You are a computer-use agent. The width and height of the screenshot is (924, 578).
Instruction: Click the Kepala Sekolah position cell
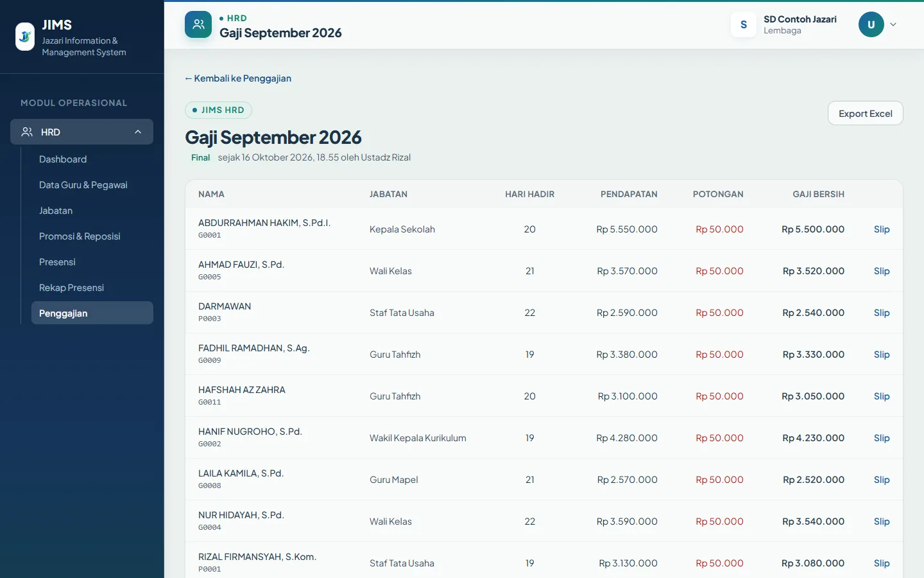[402, 229]
